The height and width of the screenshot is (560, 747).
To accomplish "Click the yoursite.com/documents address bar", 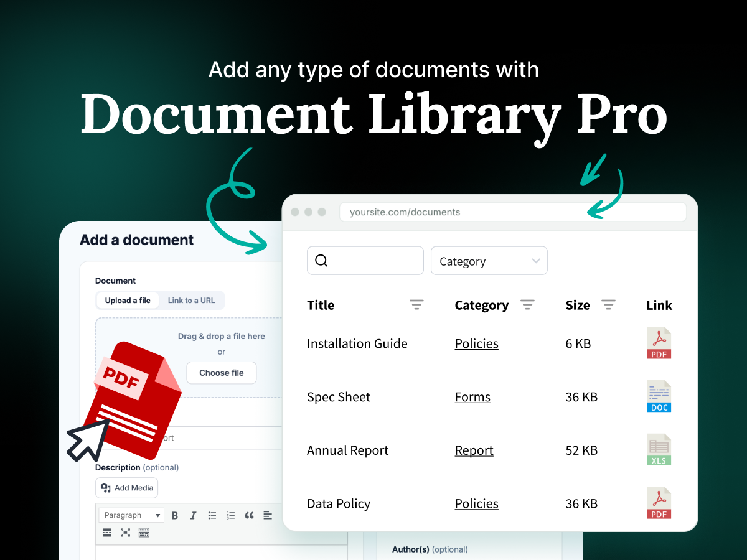I will pyautogui.click(x=513, y=212).
